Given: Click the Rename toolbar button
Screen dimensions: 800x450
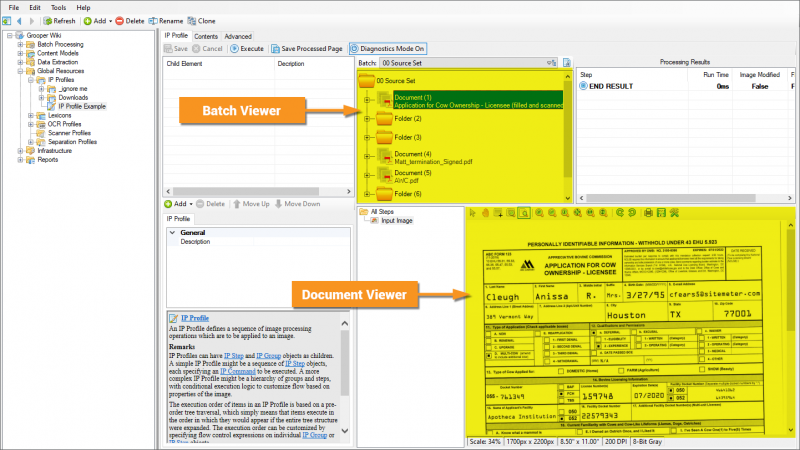Looking at the screenshot, I should pyautogui.click(x=166, y=21).
